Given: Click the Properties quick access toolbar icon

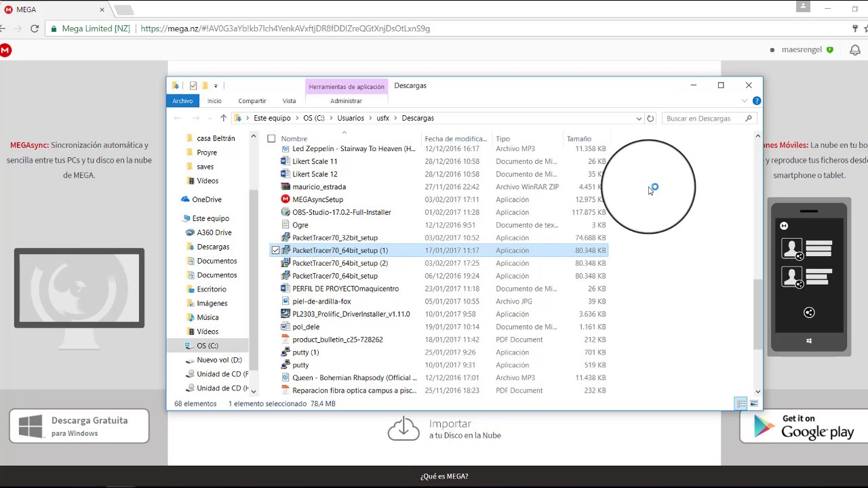Looking at the screenshot, I should pos(193,85).
